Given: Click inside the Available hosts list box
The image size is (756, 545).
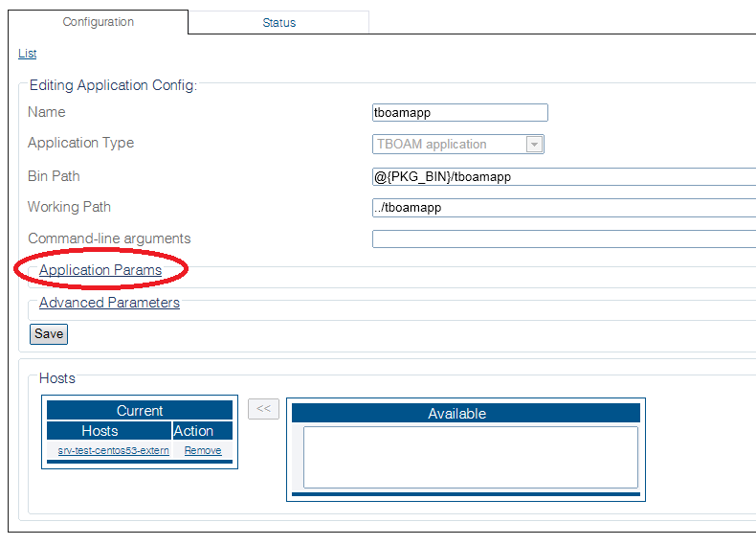Looking at the screenshot, I should pos(470,457).
